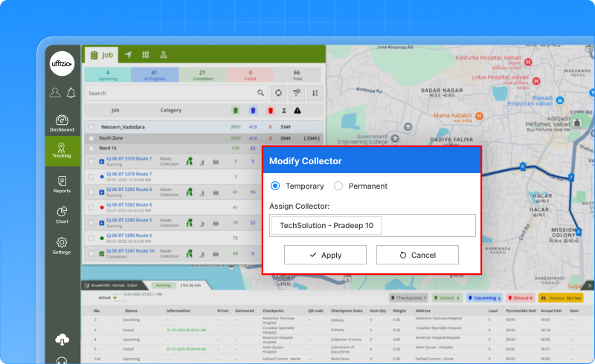Click the Cancel button
This screenshot has width=595, height=364.
416,255
